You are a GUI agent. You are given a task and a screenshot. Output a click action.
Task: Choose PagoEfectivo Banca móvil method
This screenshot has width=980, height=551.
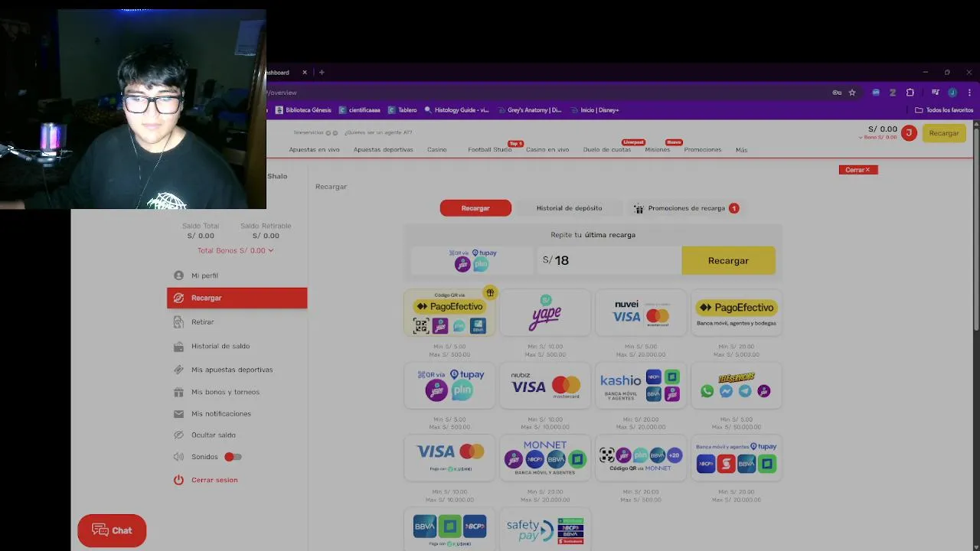coord(736,313)
